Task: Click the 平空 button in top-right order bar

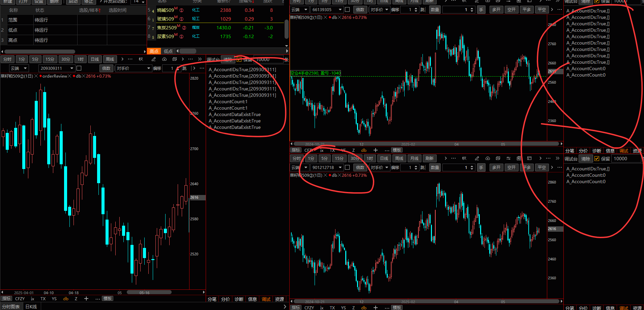Action: 542,9
